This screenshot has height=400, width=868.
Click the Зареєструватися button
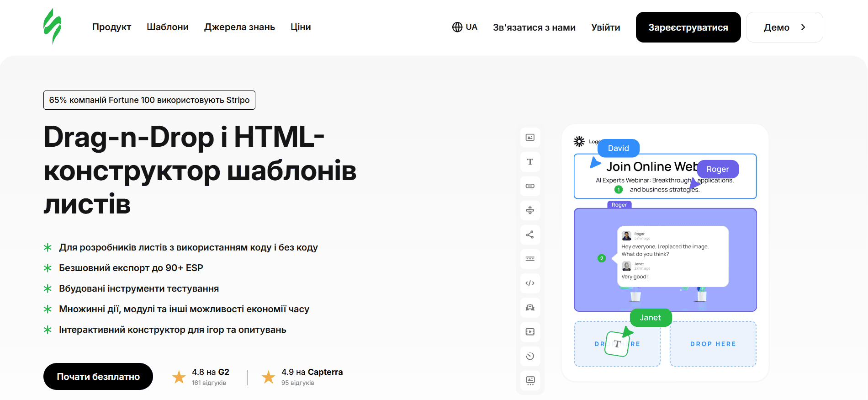(x=688, y=27)
